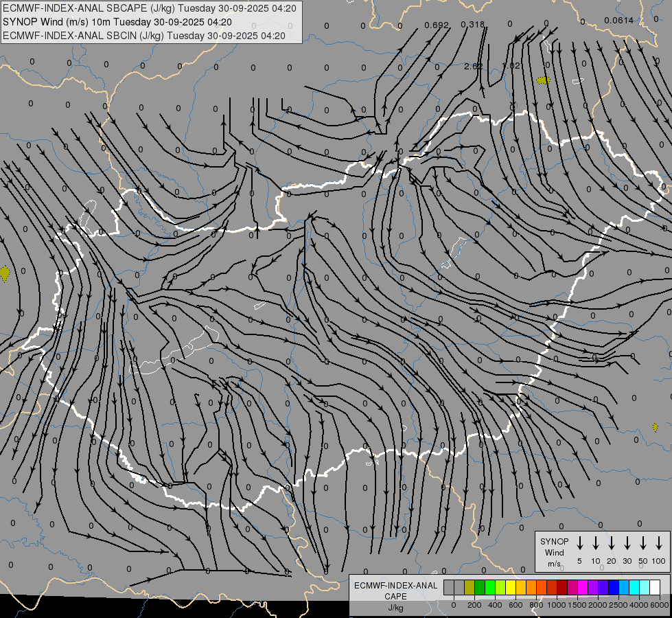672x618 pixels.
Task: Pick the white CAPE swatch at 6000
Action: pos(656,587)
